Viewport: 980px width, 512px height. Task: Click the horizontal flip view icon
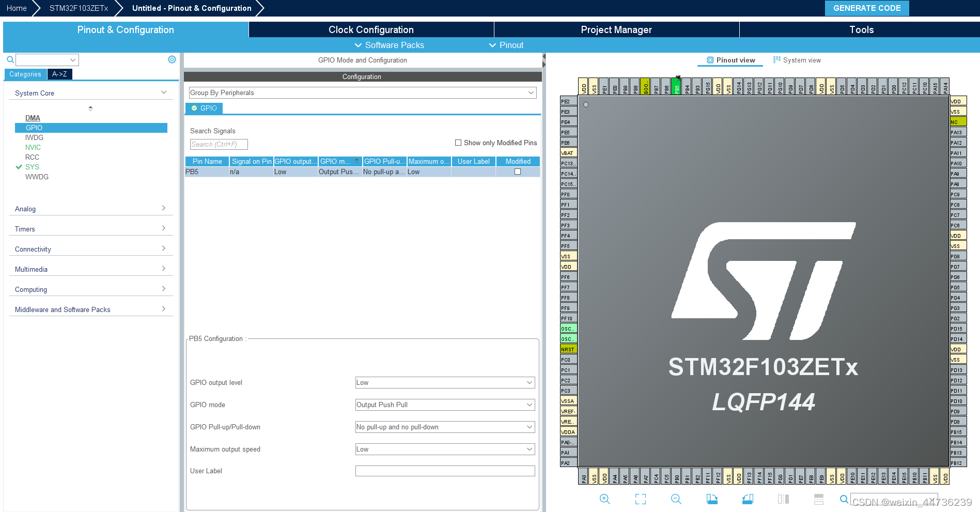pyautogui.click(x=783, y=499)
